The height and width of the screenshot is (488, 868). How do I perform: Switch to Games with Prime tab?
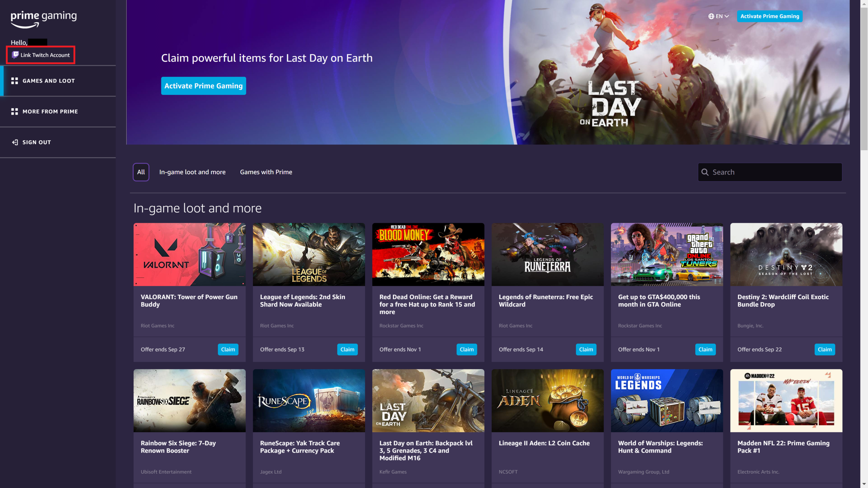point(266,172)
